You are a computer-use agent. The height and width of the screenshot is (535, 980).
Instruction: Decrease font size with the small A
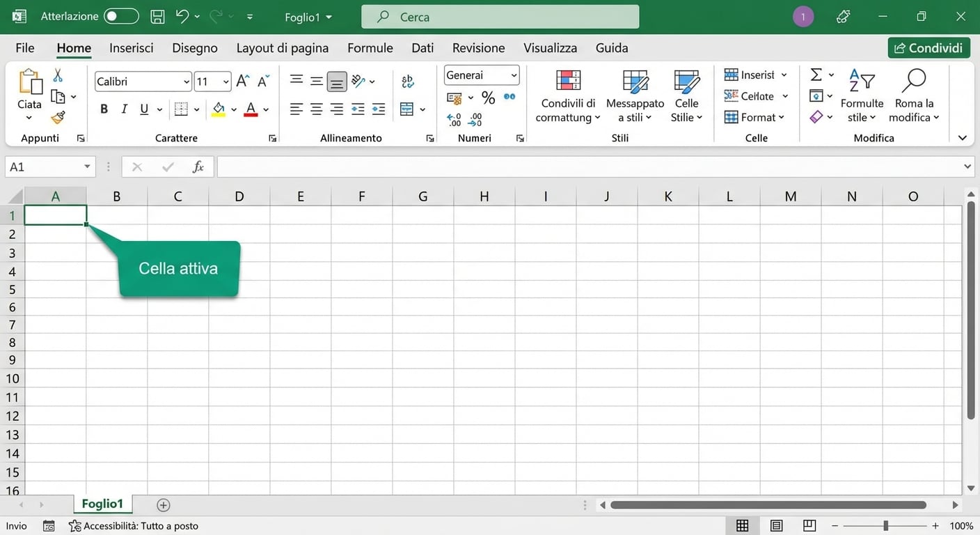pyautogui.click(x=263, y=82)
